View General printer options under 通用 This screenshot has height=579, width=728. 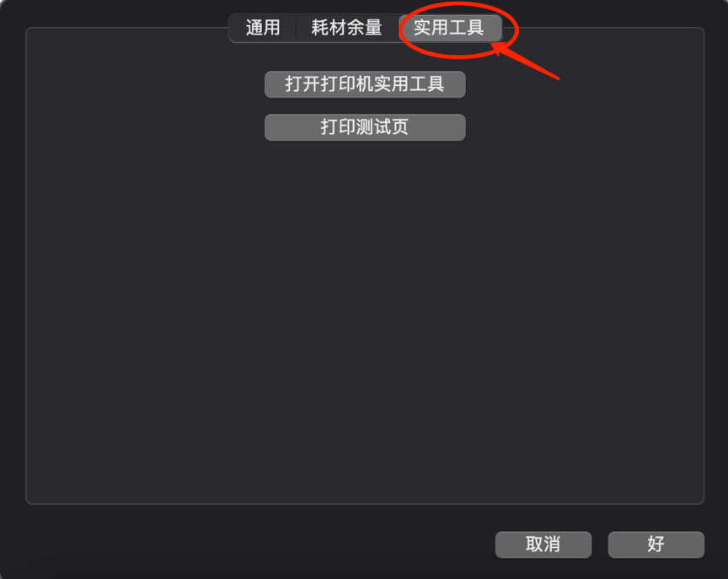click(x=263, y=28)
